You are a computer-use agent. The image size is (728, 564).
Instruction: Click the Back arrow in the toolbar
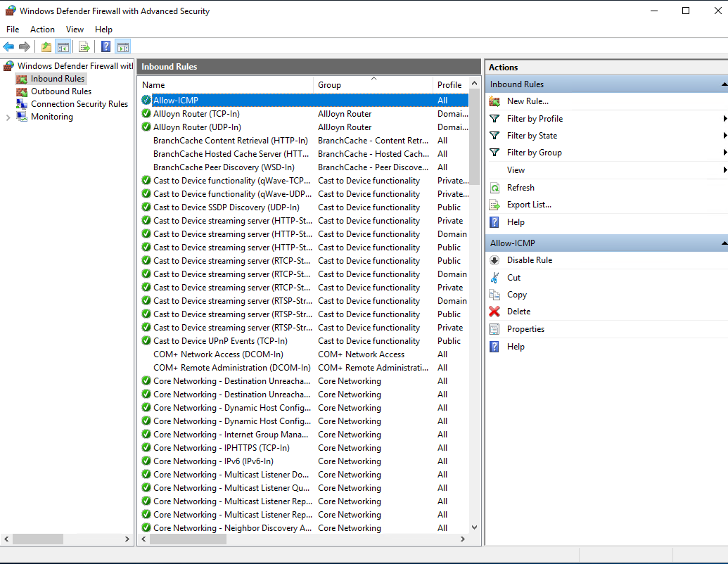pos(8,47)
